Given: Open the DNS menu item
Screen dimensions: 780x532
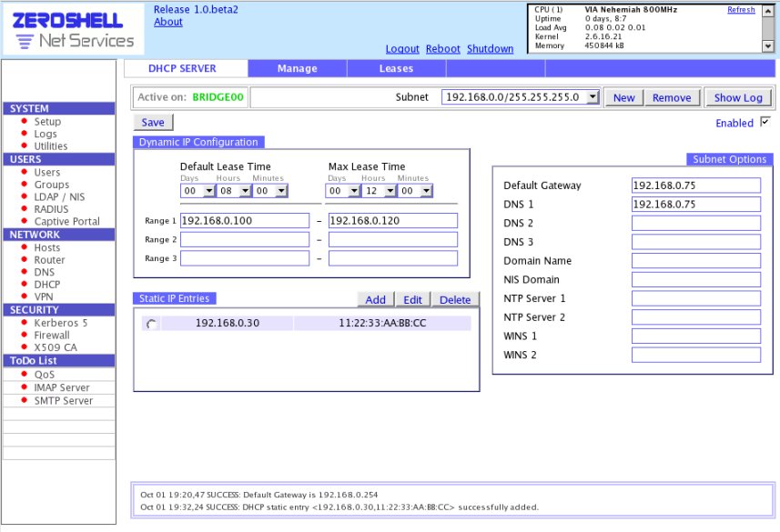Looking at the screenshot, I should 45,273.
